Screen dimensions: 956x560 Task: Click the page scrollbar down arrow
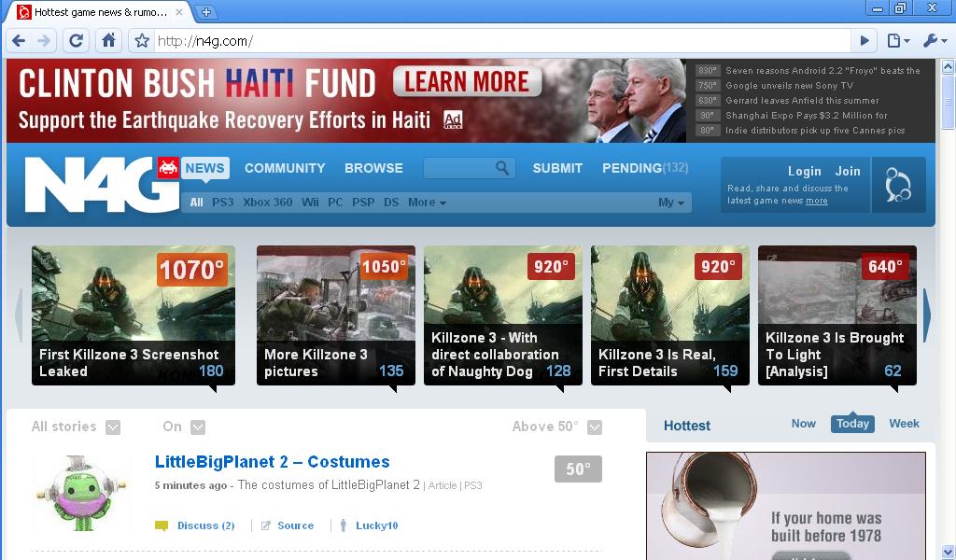click(x=949, y=552)
